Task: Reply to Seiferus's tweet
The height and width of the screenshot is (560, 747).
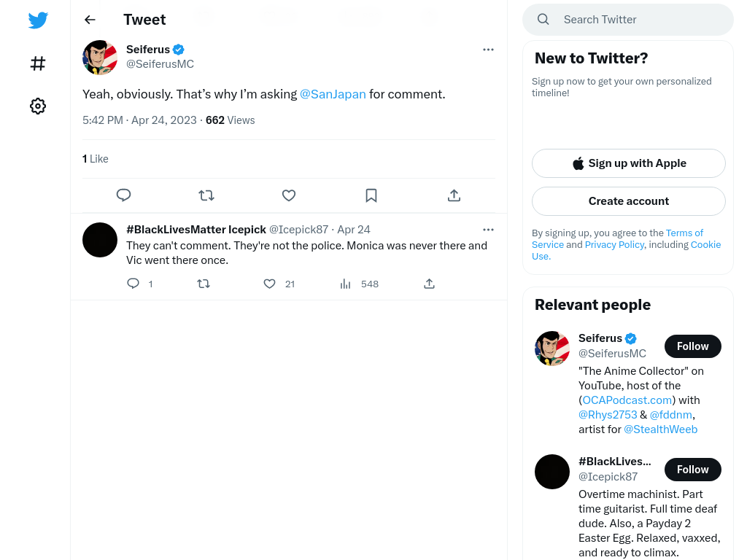Action: click(124, 195)
